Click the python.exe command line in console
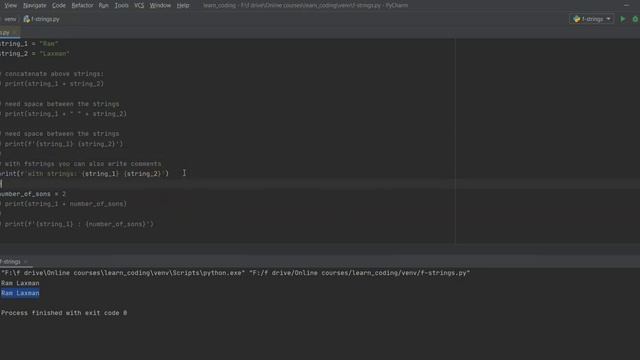Image resolution: width=640 pixels, height=360 pixels. pos(236,273)
